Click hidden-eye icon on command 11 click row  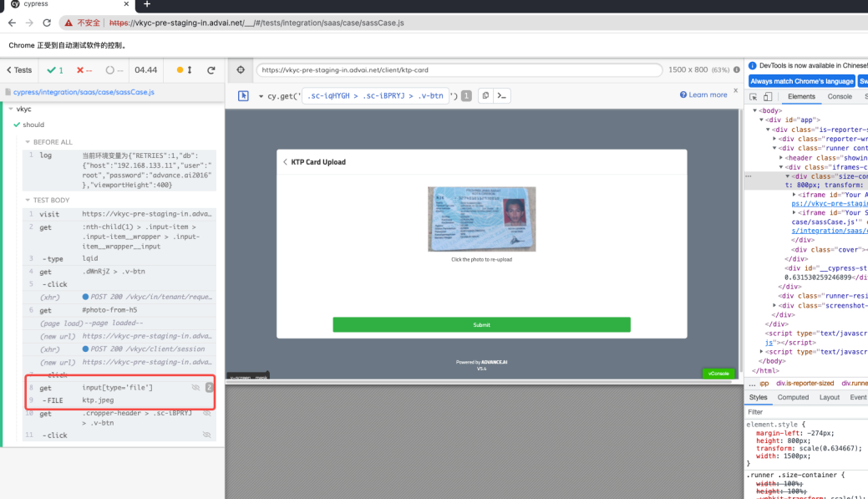coord(206,435)
